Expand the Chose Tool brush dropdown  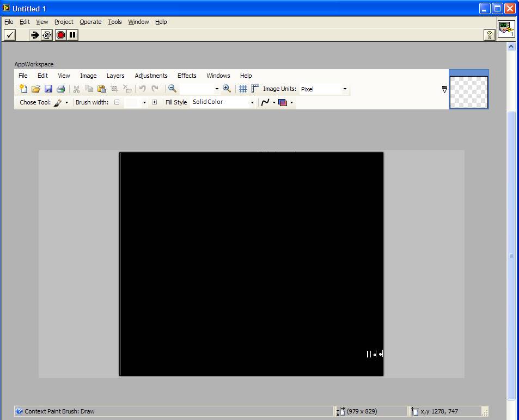pos(66,102)
